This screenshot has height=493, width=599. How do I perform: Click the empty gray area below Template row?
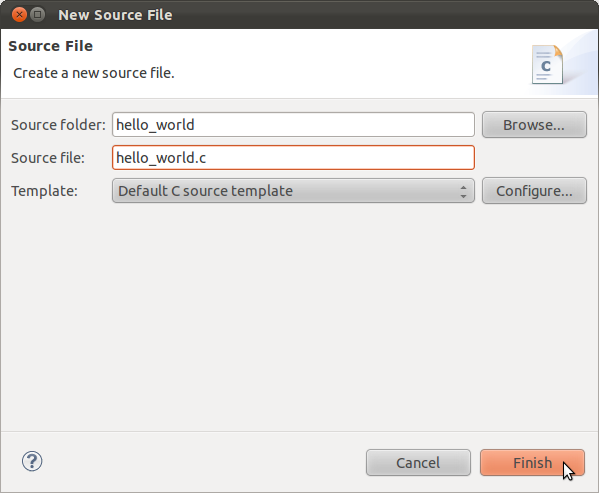(x=300, y=317)
